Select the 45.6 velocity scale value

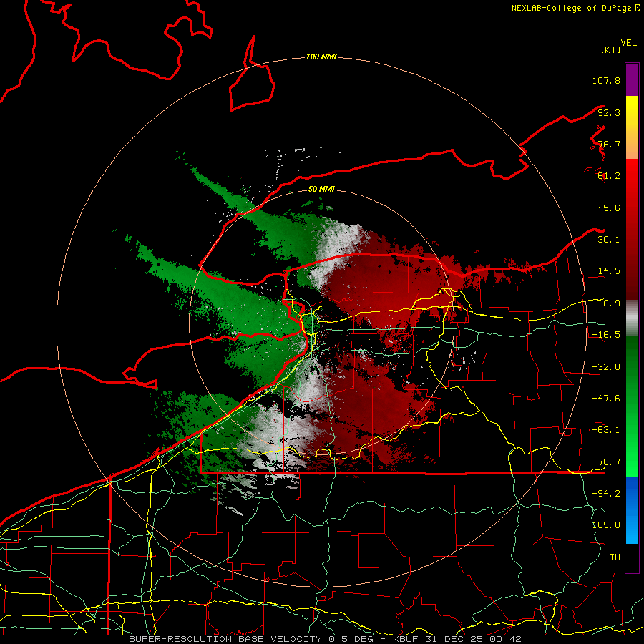click(x=609, y=208)
